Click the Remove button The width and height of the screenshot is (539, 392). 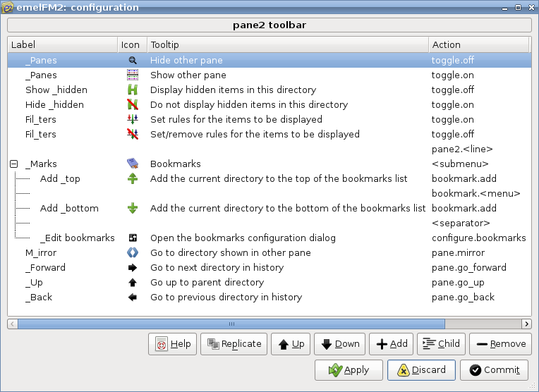[500, 344]
